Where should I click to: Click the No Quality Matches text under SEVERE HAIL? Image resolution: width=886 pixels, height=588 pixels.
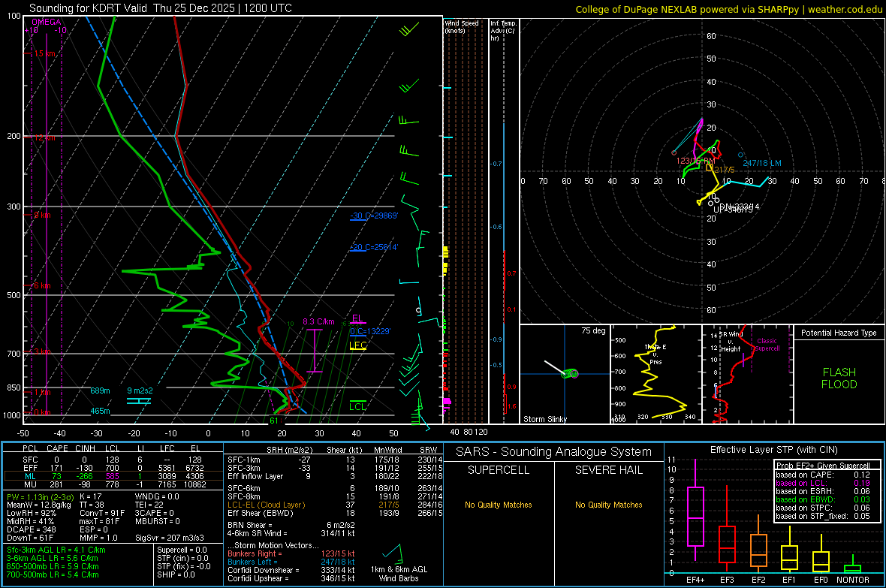[608, 505]
